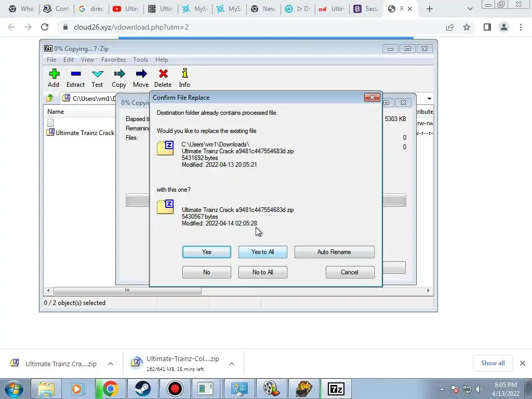The width and height of the screenshot is (532, 399).
Task: Open the Edit menu
Action: pos(69,60)
